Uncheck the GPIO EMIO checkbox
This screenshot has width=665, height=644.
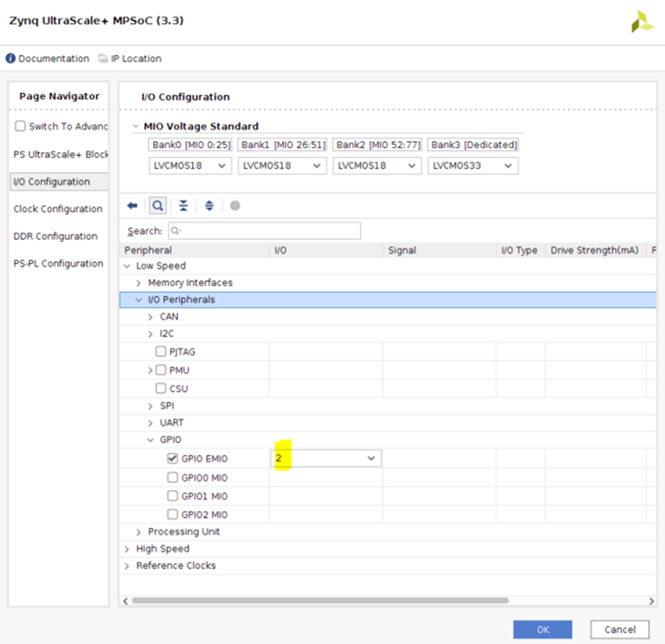[x=172, y=458]
